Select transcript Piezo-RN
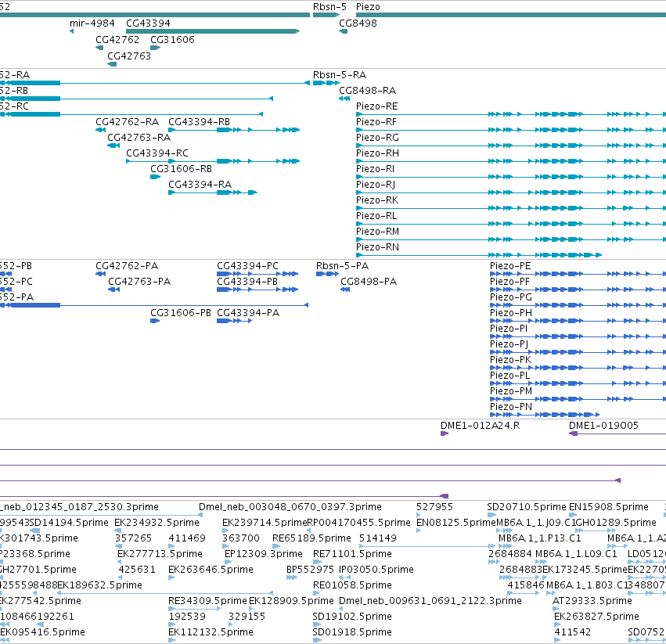 [x=377, y=247]
